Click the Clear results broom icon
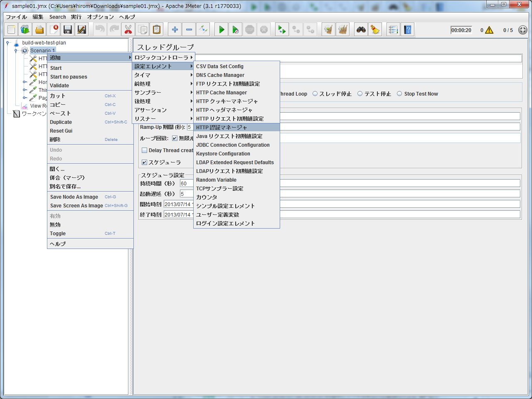This screenshot has width=532, height=399. (x=328, y=30)
